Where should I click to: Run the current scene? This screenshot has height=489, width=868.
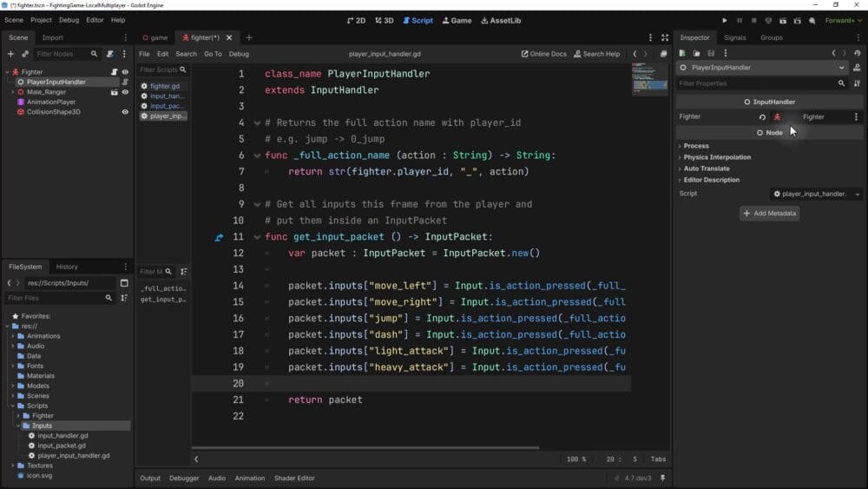click(x=783, y=21)
